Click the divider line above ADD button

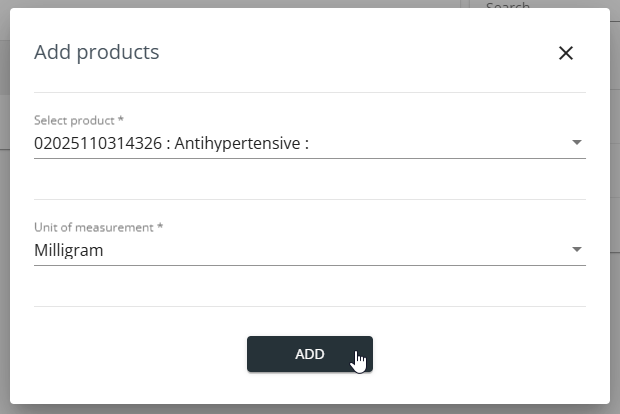point(310,306)
